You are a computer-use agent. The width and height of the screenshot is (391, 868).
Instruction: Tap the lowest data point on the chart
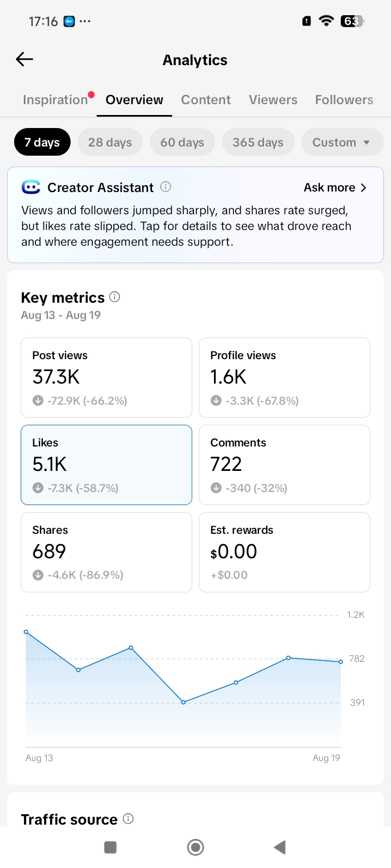(184, 702)
